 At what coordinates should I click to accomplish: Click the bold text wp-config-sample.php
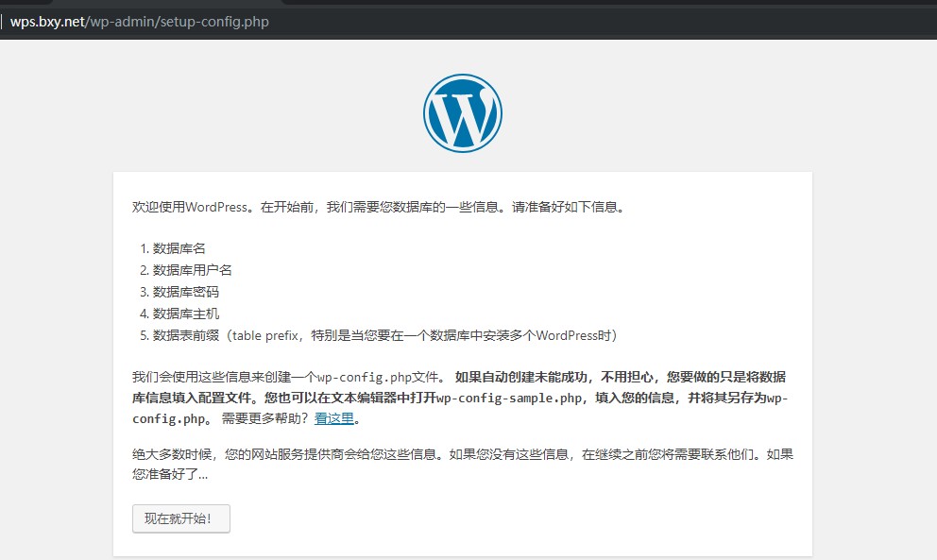coord(509,398)
